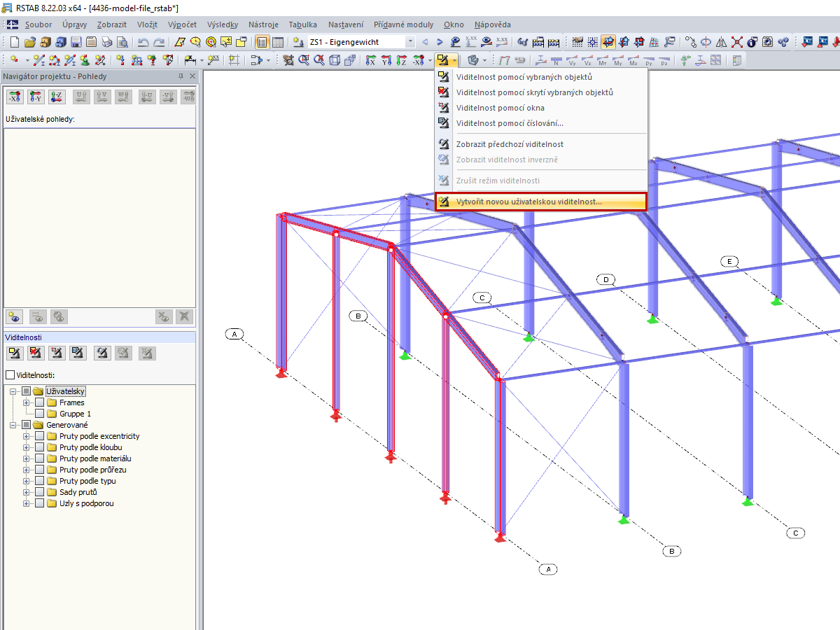Viewport: 840px width, 630px height.
Task: Check the Pruty podle excentricity checkbox
Action: [x=39, y=436]
